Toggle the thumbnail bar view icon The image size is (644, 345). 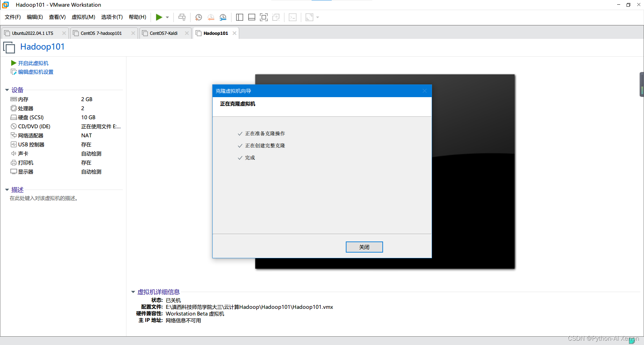252,17
